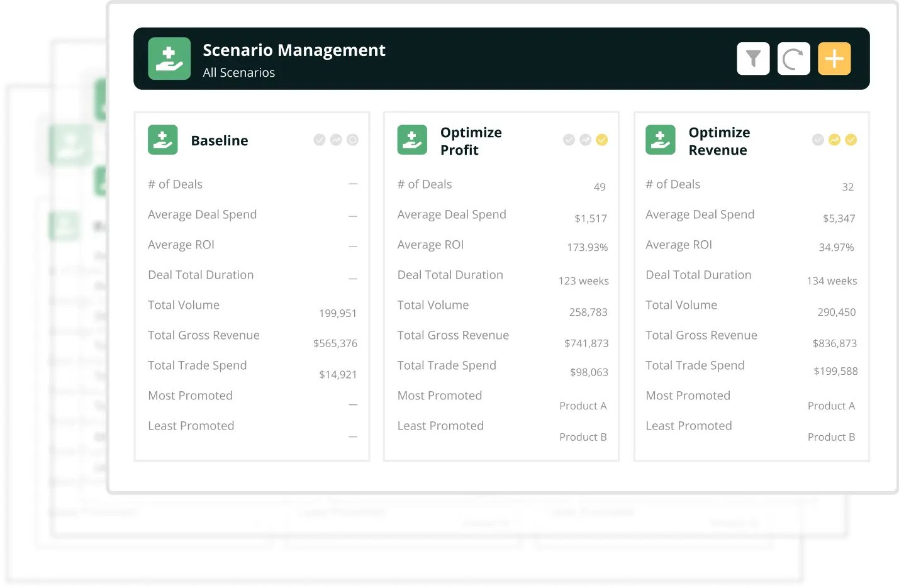
Task: Toggle the checkmark status on the Baseline card
Action: [x=320, y=140]
